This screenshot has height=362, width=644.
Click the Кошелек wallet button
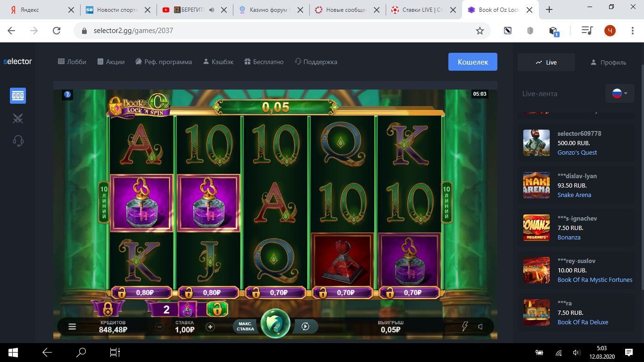(x=473, y=62)
